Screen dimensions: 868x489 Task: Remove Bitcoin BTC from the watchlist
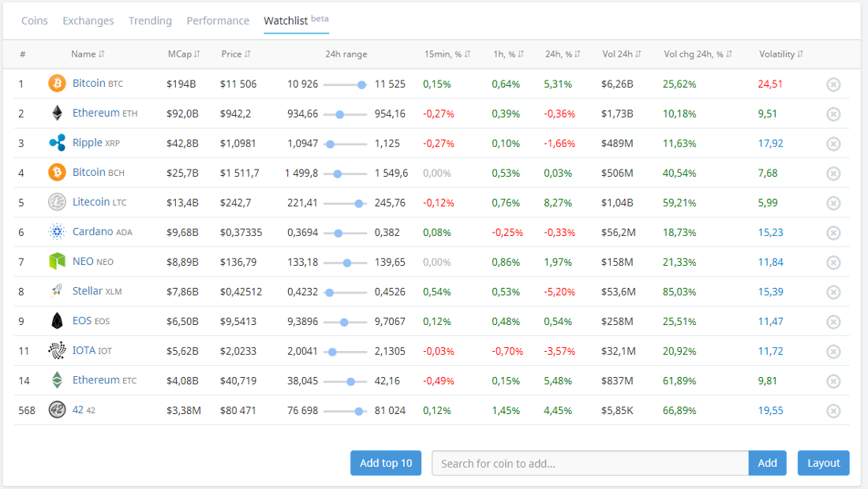833,84
